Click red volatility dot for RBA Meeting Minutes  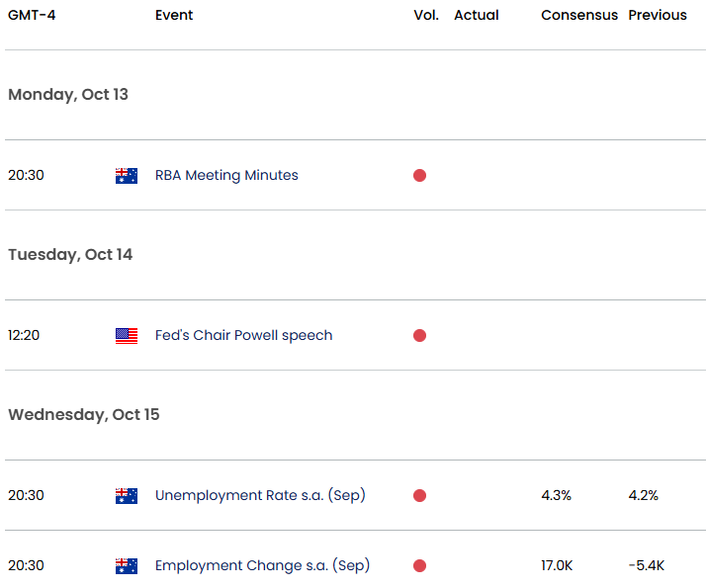(419, 176)
